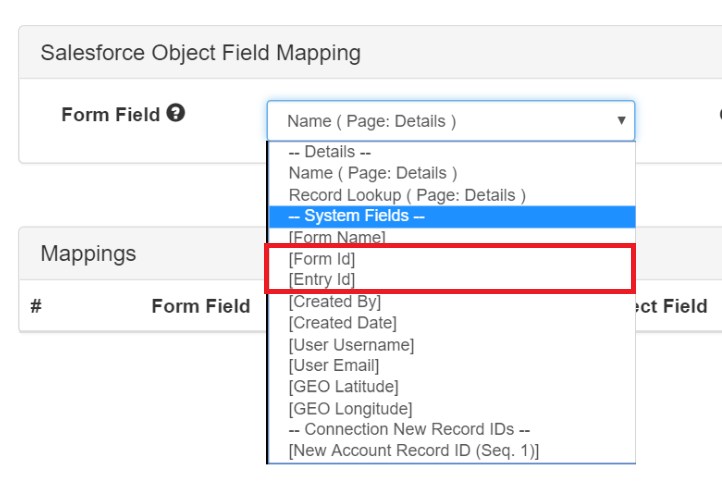Pick the [Created Date] option
The width and height of the screenshot is (722, 481).
pos(451,323)
